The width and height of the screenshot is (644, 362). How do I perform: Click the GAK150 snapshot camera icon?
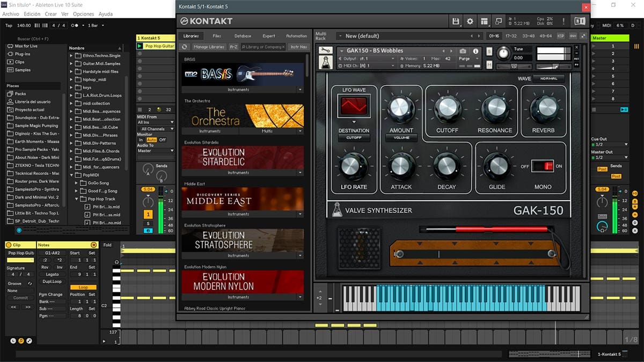click(463, 51)
